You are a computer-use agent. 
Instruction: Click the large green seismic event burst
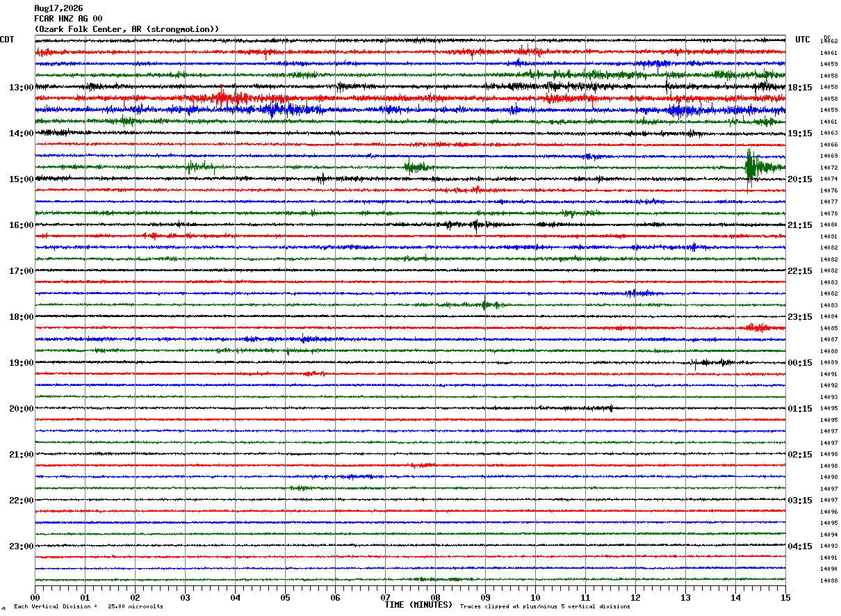point(751,167)
